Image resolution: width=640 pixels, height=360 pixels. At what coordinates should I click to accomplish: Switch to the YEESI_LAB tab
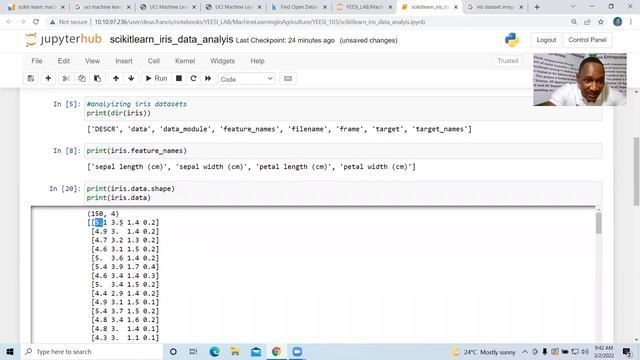point(364,7)
